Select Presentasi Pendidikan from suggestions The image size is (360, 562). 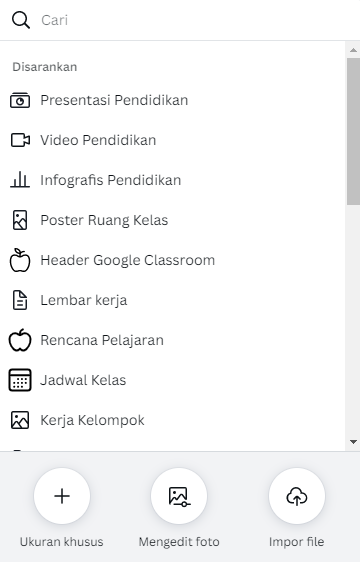pyautogui.click(x=172, y=100)
